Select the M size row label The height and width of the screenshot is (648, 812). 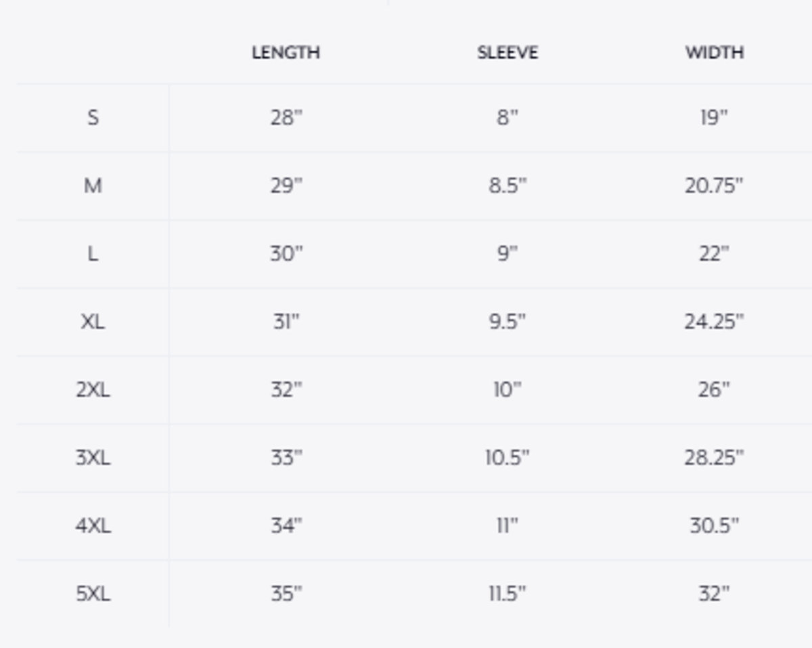93,186
